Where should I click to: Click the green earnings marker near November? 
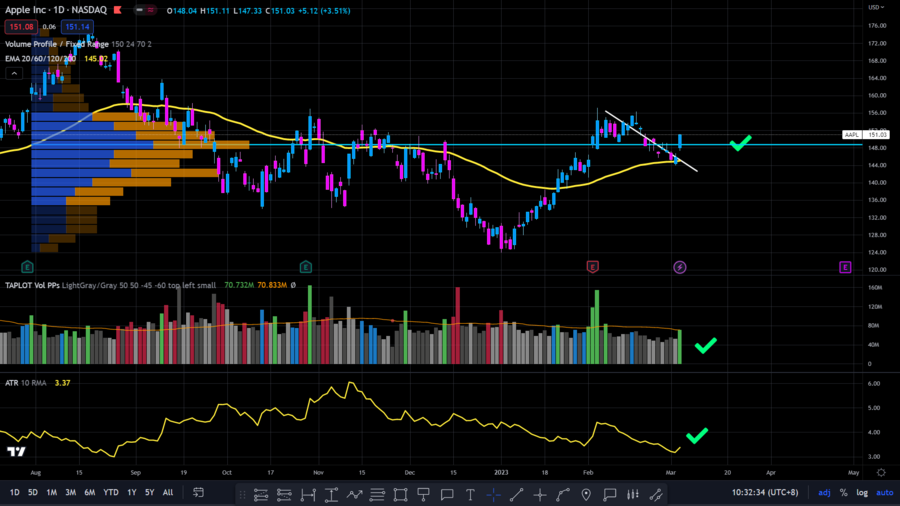[306, 267]
